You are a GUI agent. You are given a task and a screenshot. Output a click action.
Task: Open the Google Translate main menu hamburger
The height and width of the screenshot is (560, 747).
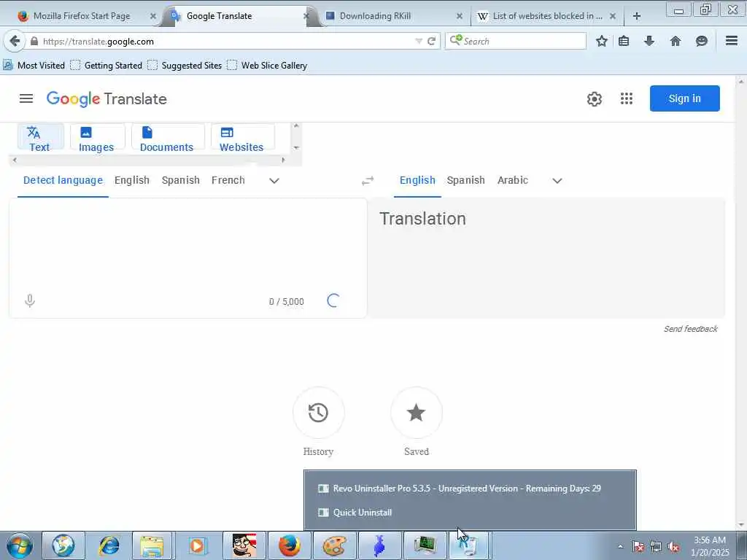tap(26, 98)
